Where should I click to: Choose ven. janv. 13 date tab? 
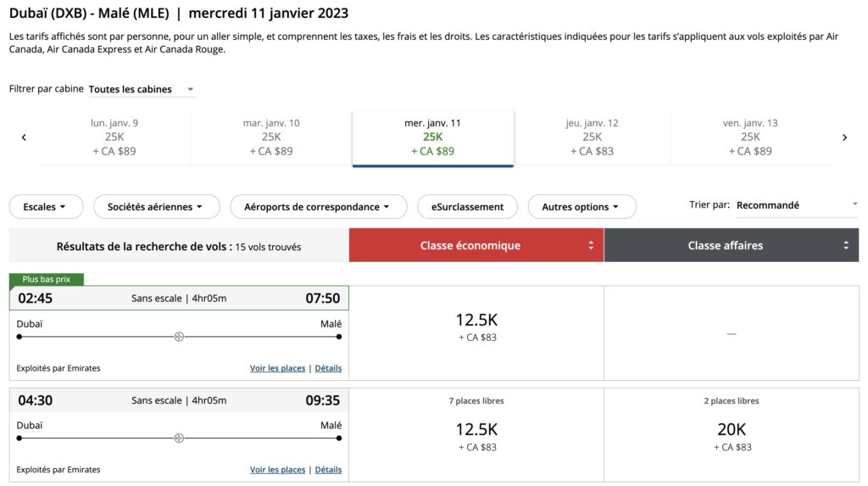tap(750, 137)
